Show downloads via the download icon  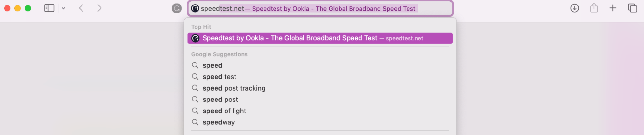(574, 8)
